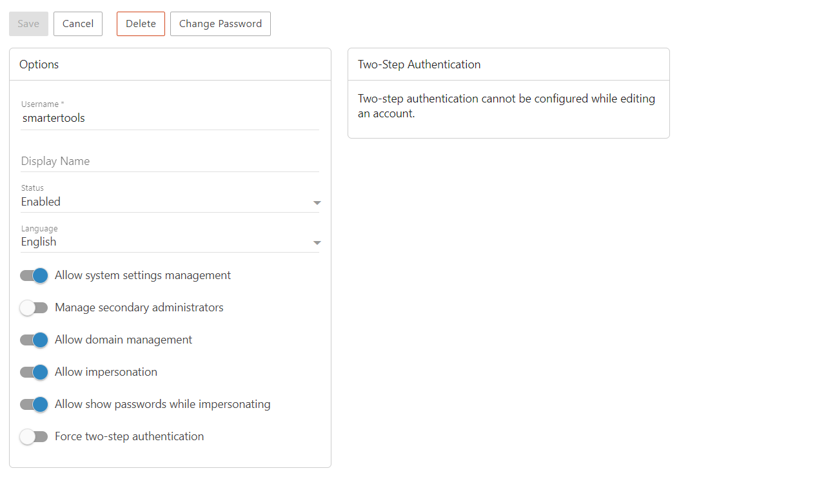
Task: Disable Allow system settings management toggle
Action: pos(34,276)
